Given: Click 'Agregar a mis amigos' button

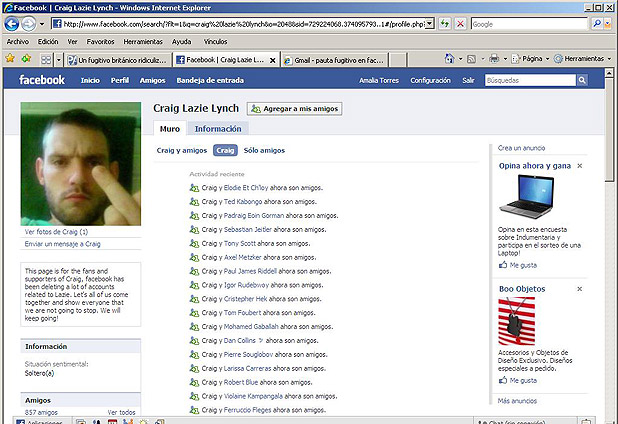Looking at the screenshot, I should click(x=294, y=108).
